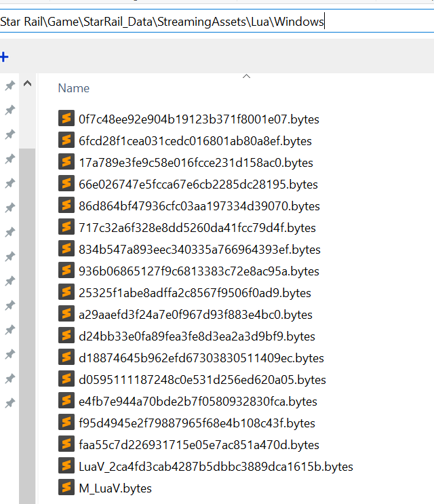Add a new tab with the plus button
Viewport: 434px width, 504px height.
coord(4,57)
